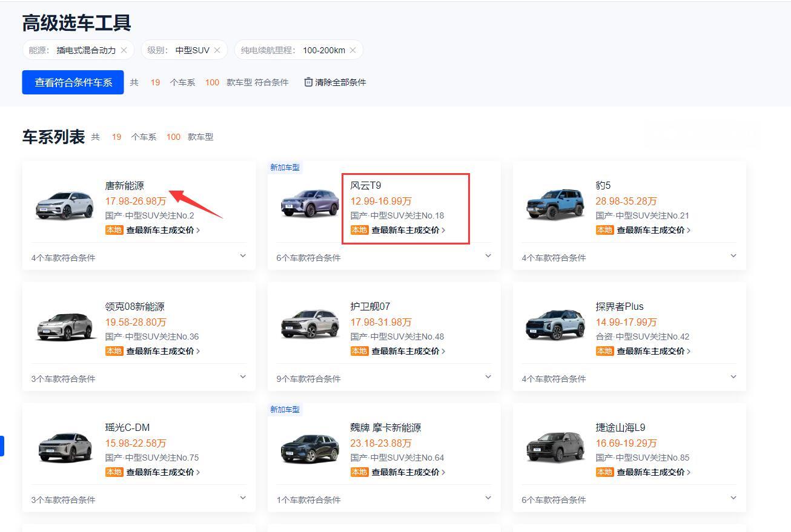Click 6个车款符合条件 under 风云T9

309,258
